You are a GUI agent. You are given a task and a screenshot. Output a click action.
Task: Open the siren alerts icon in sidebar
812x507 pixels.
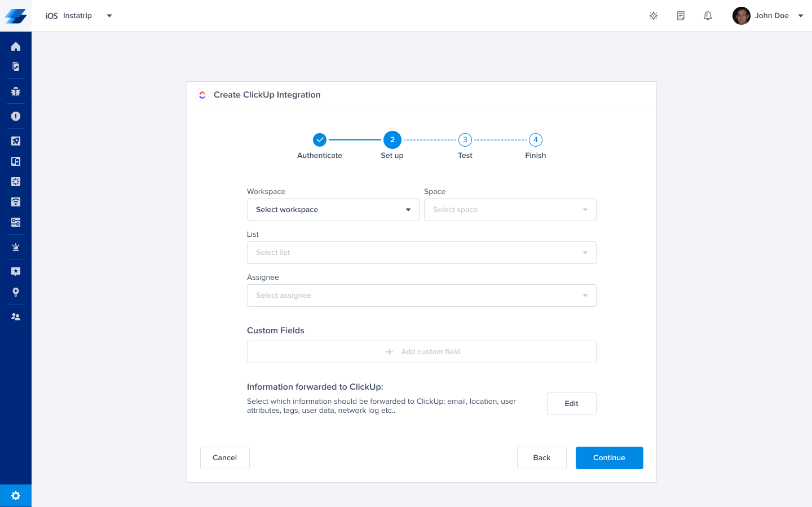(x=16, y=247)
